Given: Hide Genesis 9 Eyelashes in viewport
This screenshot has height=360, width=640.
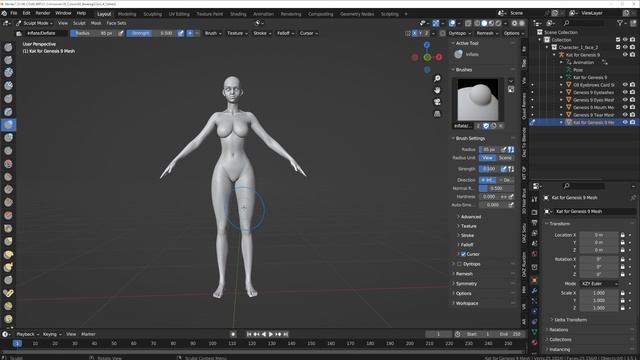Looking at the screenshot, I should coord(625,92).
